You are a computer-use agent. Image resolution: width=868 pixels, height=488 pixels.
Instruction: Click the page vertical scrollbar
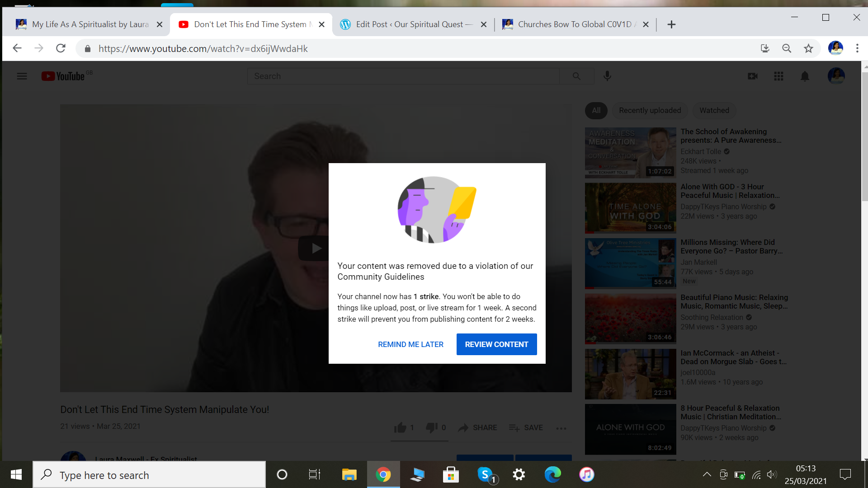point(865,136)
